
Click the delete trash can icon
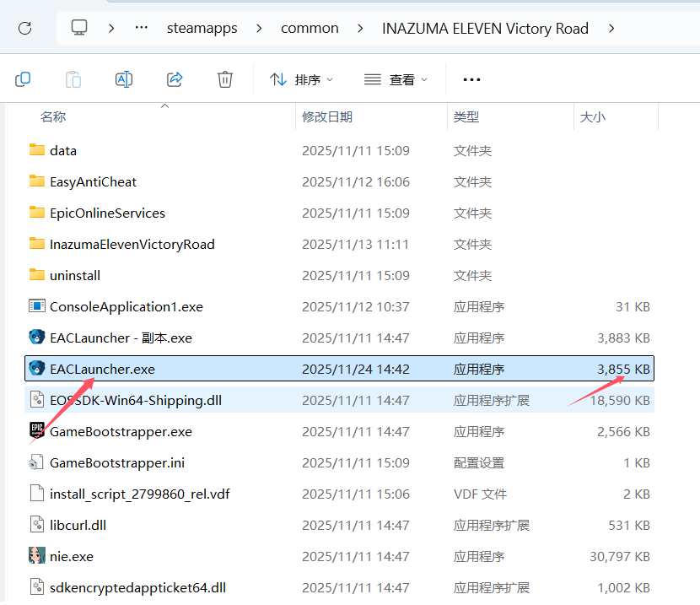(225, 79)
